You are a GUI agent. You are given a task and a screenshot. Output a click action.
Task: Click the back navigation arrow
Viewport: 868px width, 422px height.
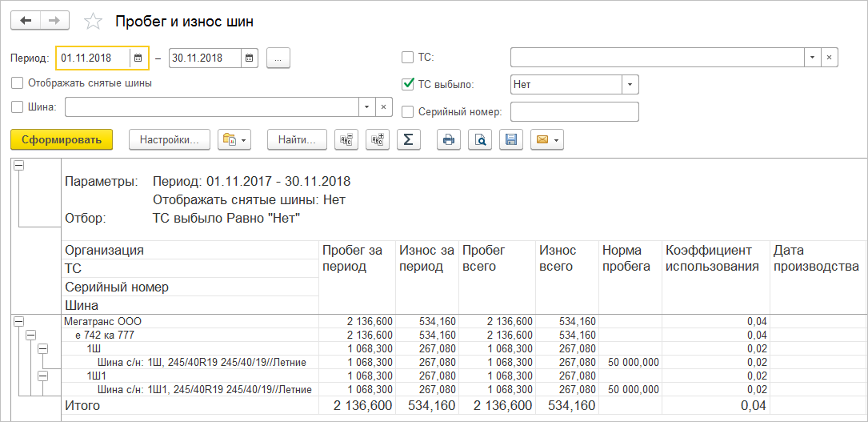(26, 21)
